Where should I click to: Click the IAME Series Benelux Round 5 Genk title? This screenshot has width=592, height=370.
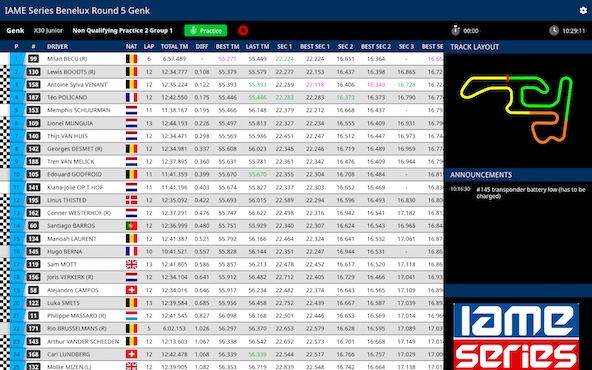[x=77, y=11]
